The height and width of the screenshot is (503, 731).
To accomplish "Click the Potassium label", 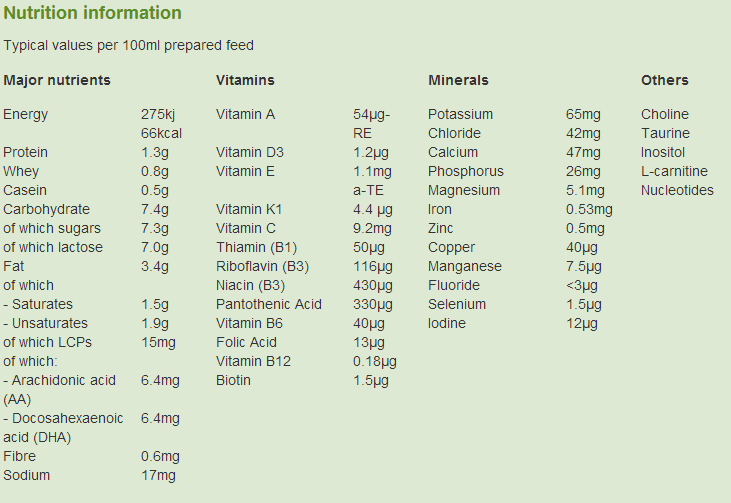I will tap(460, 115).
